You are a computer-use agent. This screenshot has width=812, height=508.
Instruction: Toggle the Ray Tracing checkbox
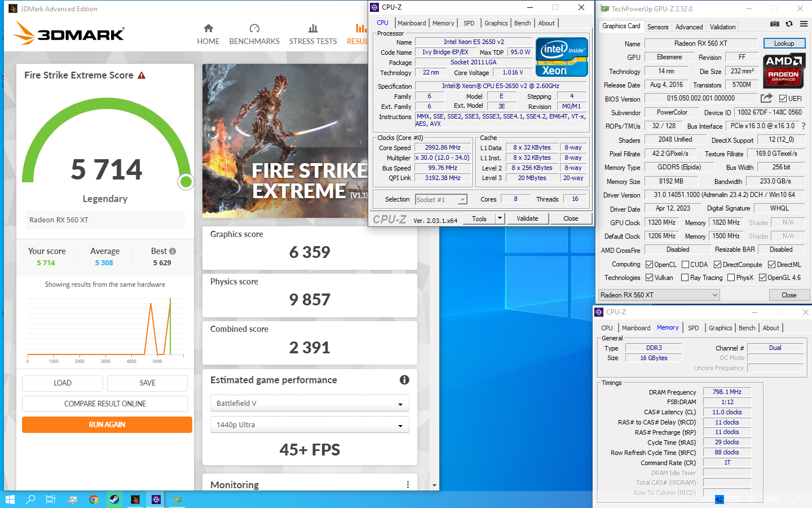click(x=685, y=277)
